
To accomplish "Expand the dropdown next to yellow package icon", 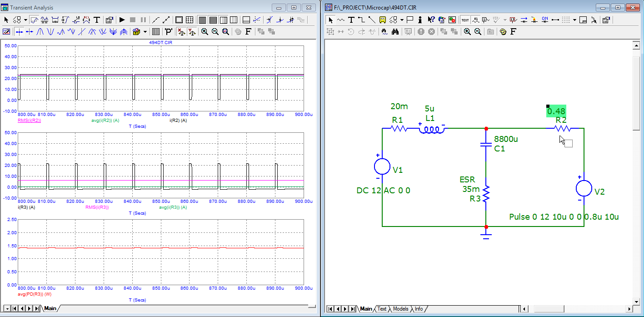I will pyautogui.click(x=145, y=32).
